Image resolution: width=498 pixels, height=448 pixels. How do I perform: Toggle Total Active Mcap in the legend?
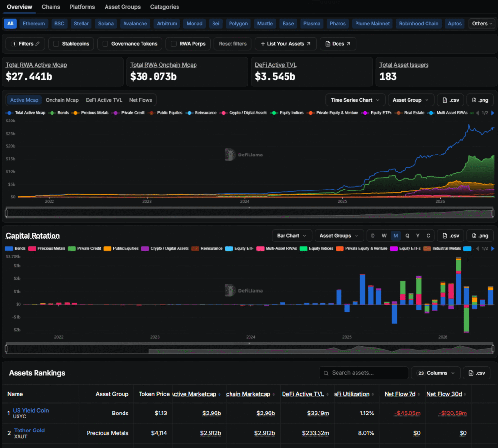[26, 113]
